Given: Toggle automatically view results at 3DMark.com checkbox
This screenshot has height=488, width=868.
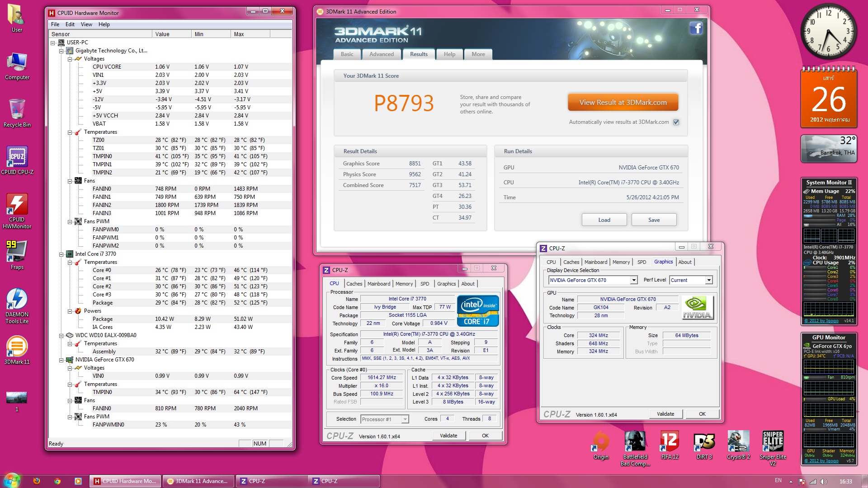Looking at the screenshot, I should (x=676, y=122).
